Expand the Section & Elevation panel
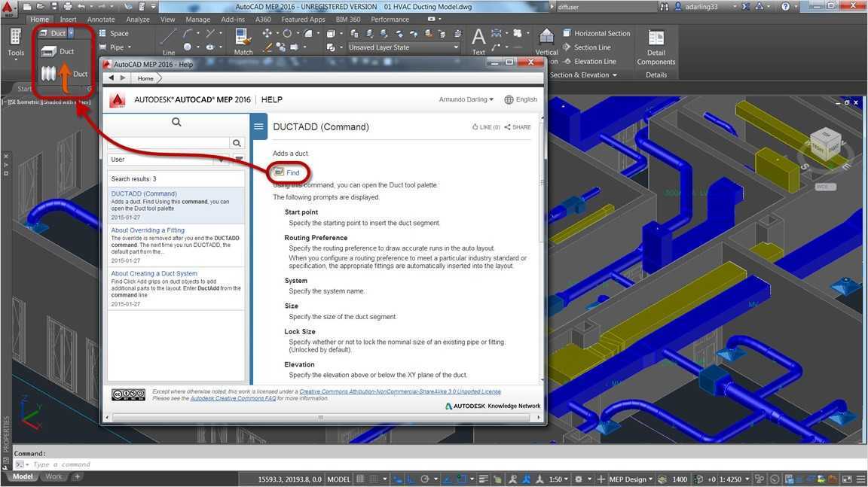 tap(583, 75)
